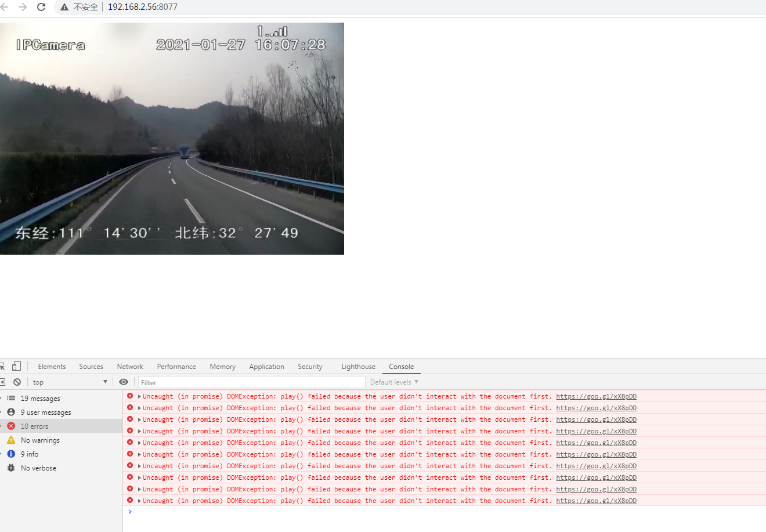Open the Lighthouse panel
This screenshot has width=766, height=532.
click(x=358, y=366)
